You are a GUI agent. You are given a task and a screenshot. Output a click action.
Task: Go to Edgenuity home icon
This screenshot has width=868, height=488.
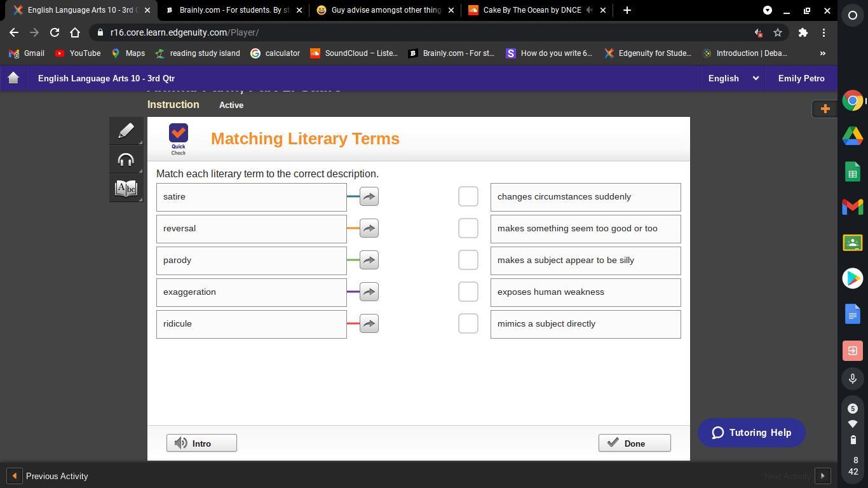[13, 78]
